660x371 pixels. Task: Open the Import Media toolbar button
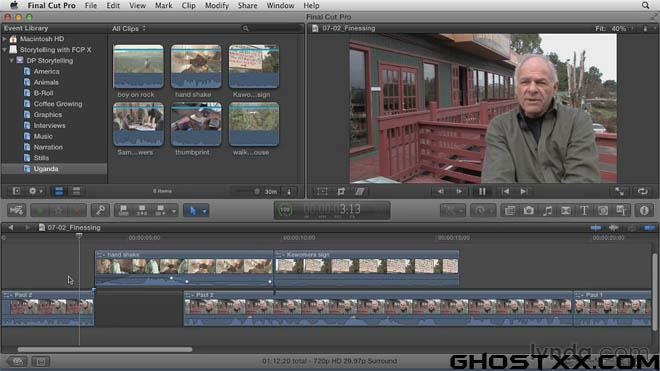tap(17, 210)
